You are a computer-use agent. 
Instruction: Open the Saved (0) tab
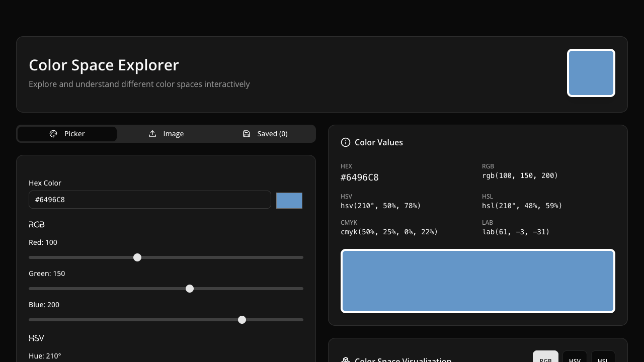(265, 134)
